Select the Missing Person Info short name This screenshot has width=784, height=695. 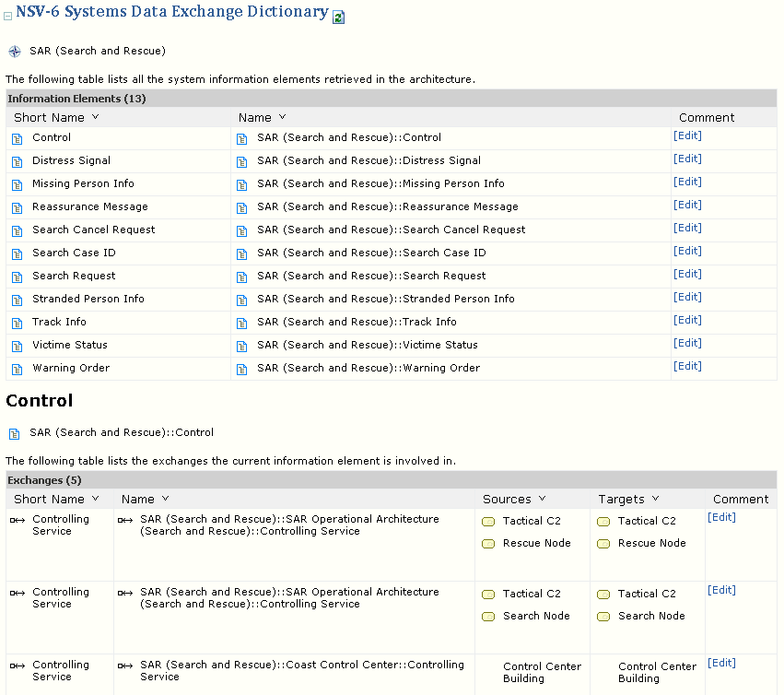83,183
